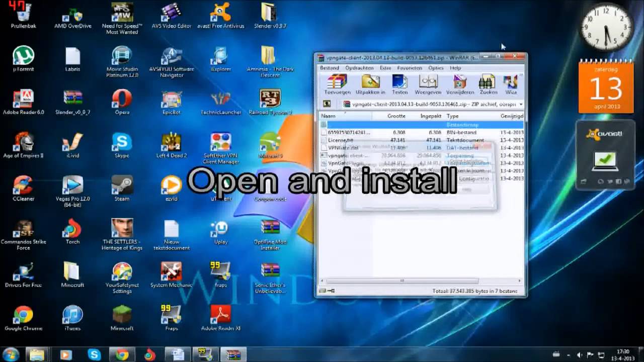The width and height of the screenshot is (644, 362).
Task: Select the µTorrent icon beside the Labels file
Action: coord(23,59)
